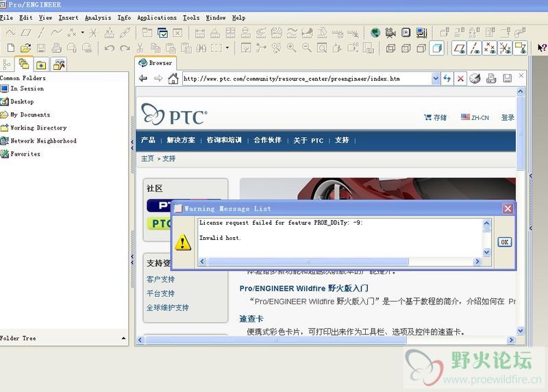Click the New file icon
Image resolution: width=548 pixels, height=392 pixels.
11,47
